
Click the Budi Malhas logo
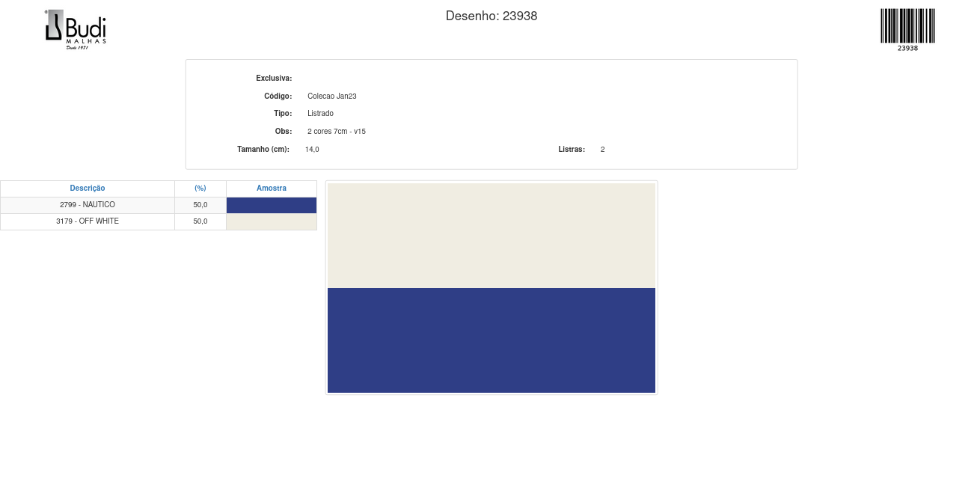pos(76,29)
